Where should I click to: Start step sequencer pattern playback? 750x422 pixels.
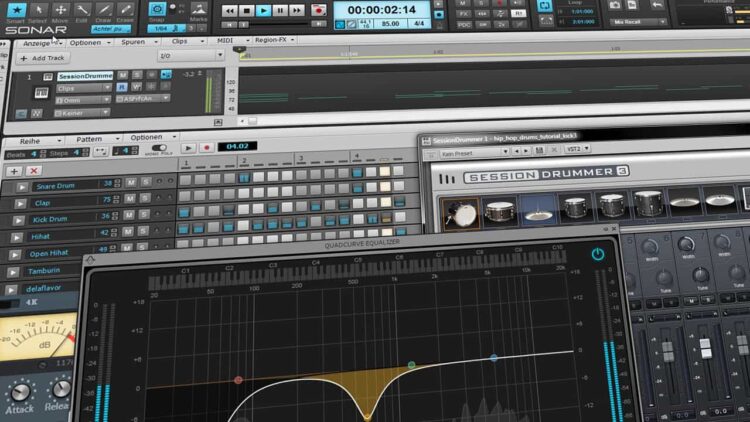pyautogui.click(x=189, y=147)
